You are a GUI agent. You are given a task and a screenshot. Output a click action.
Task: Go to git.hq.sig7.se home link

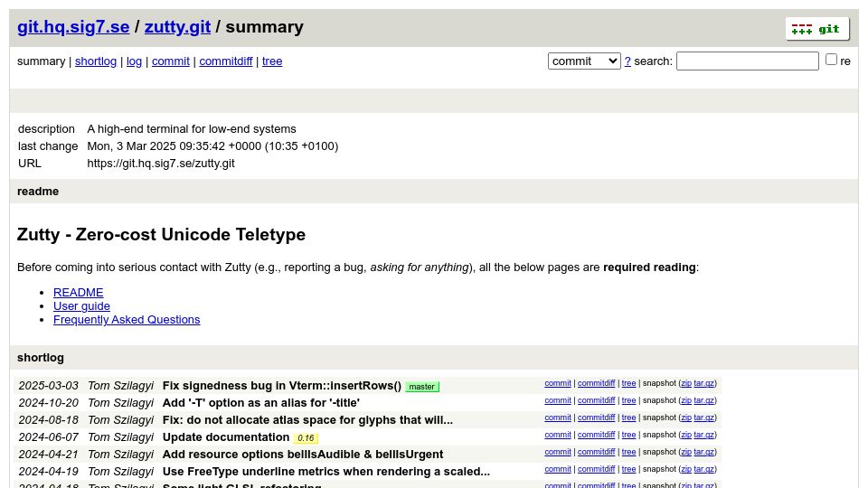point(73,26)
